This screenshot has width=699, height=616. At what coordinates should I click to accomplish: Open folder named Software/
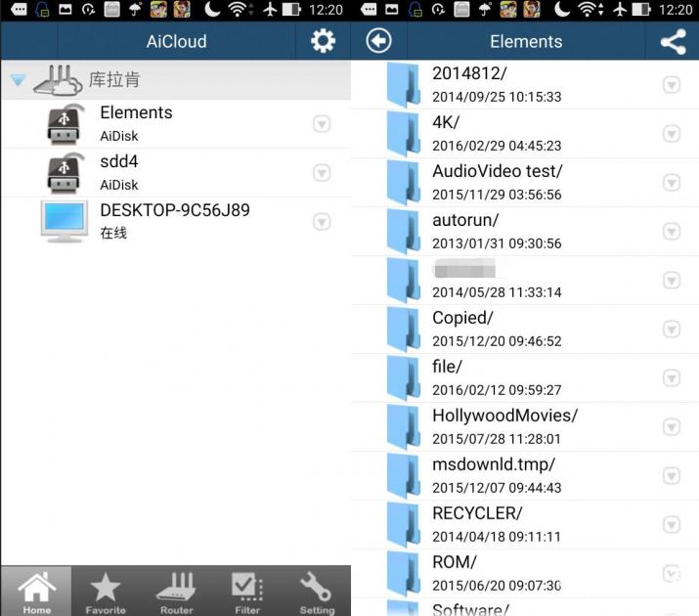[525, 608]
